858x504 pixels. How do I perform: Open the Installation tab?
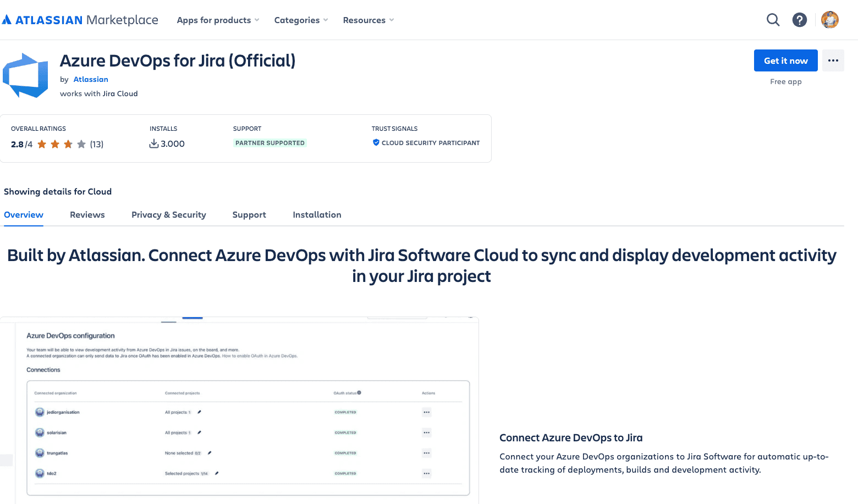(317, 215)
